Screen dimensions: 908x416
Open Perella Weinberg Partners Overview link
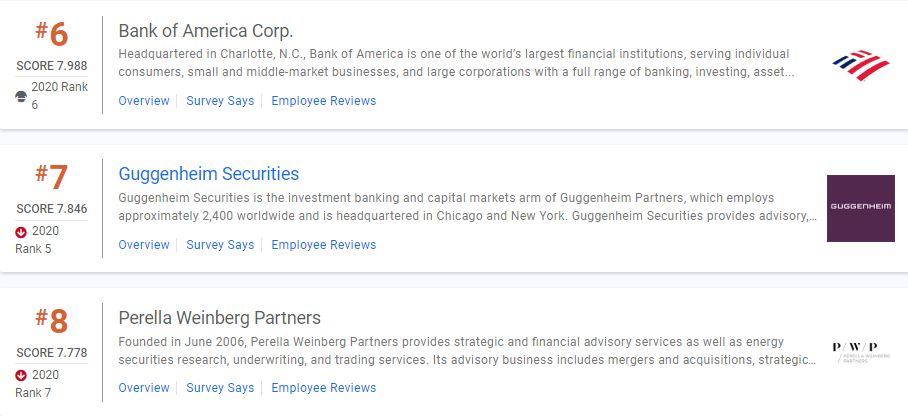point(144,388)
